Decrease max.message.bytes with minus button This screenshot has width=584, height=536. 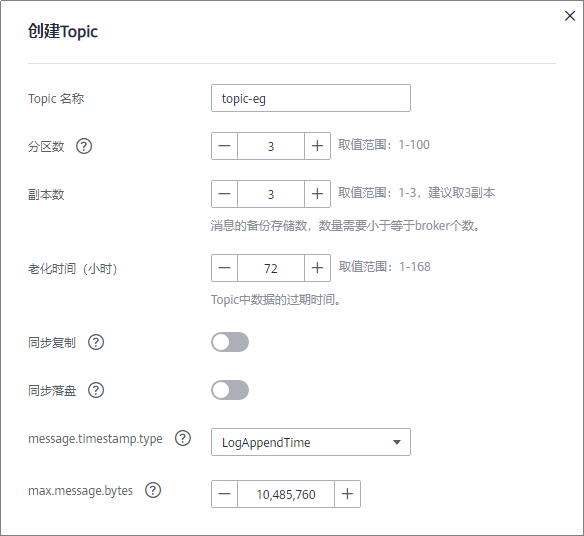224,494
